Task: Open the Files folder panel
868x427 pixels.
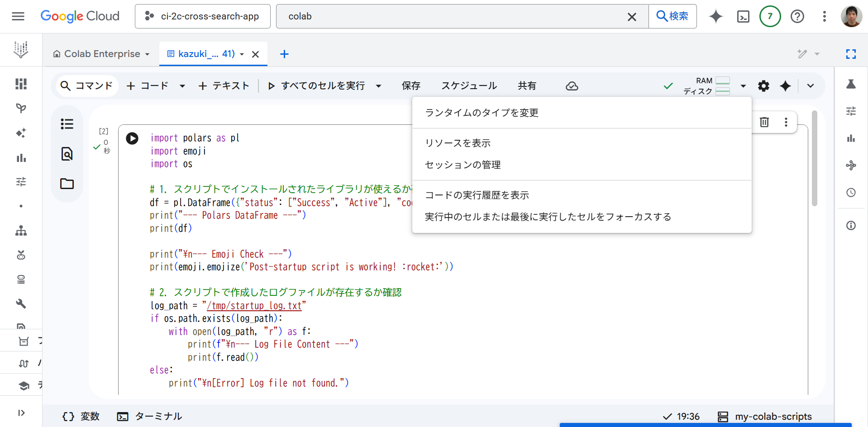Action: 67,184
